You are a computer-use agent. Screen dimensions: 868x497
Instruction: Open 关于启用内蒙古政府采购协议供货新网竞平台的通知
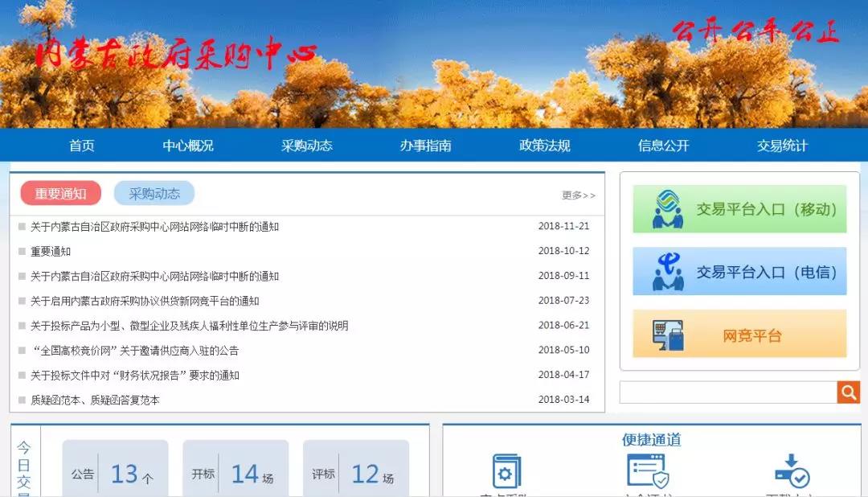click(x=145, y=301)
